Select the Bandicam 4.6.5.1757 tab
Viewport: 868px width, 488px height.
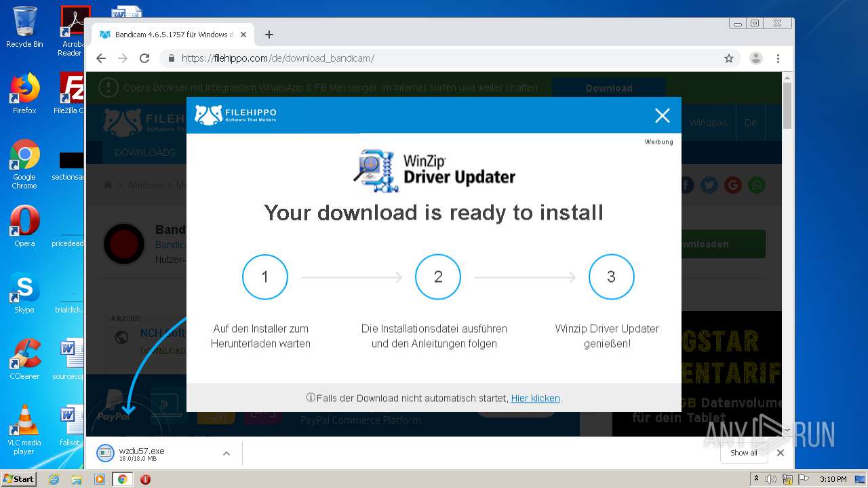click(174, 35)
